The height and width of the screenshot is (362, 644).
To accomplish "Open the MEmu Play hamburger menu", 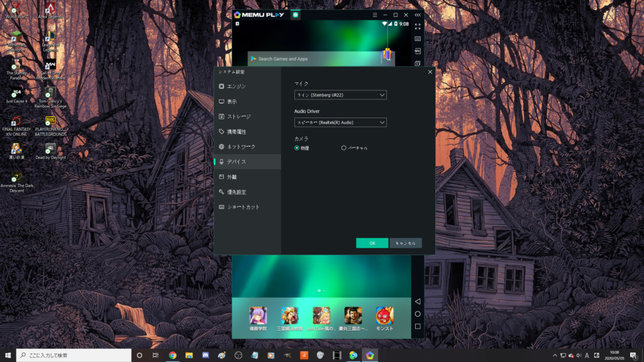I will point(375,15).
